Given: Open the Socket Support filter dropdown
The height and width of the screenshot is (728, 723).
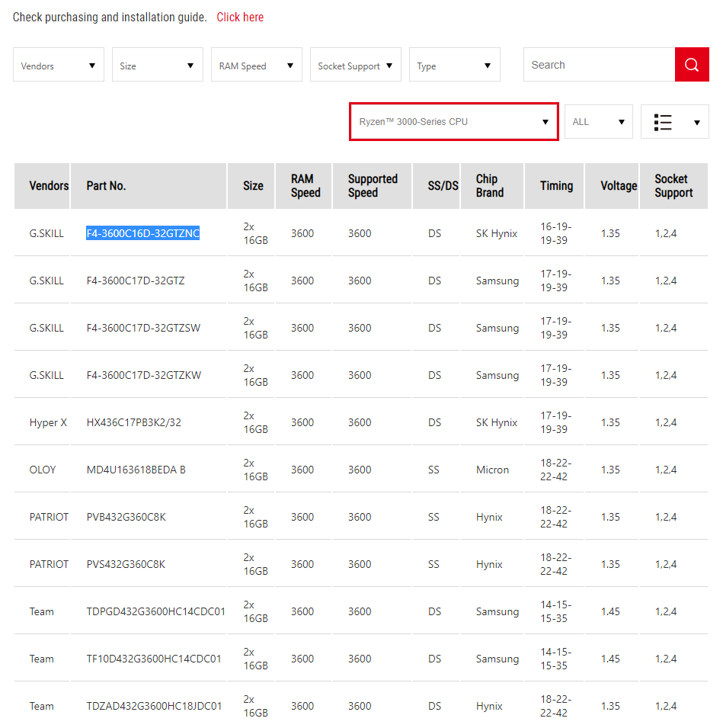Looking at the screenshot, I should point(356,65).
